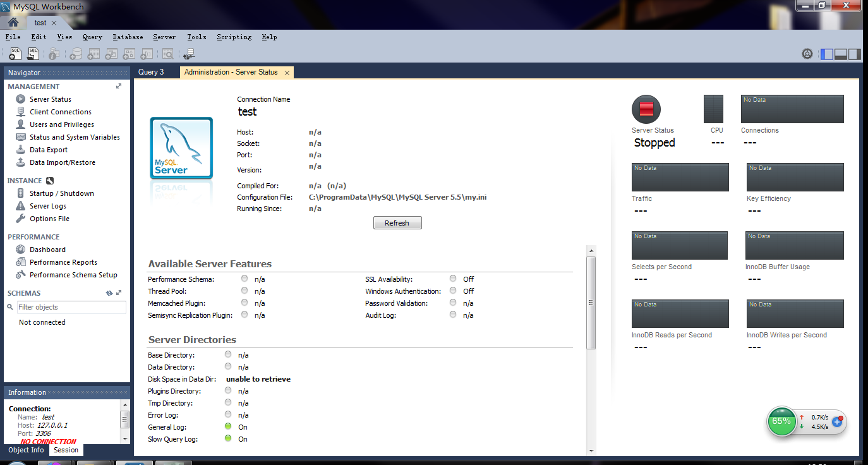Click the create stored procedure icon
Screen dimensions: 868x465
click(129, 54)
